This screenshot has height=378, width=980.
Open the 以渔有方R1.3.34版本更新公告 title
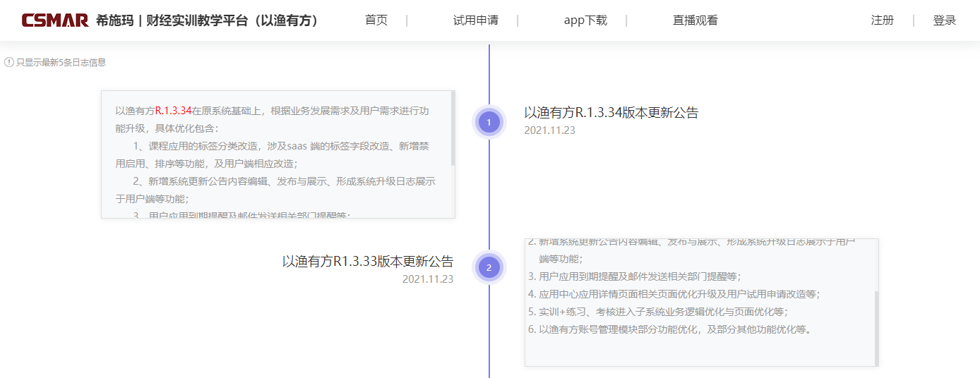(611, 113)
